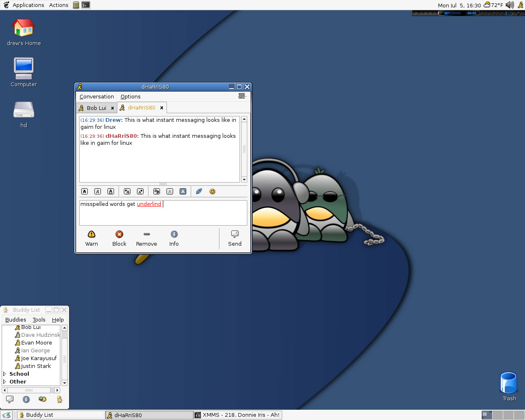Click the panel clock Mon Jul 5
The image size is (525, 420).
[459, 5]
